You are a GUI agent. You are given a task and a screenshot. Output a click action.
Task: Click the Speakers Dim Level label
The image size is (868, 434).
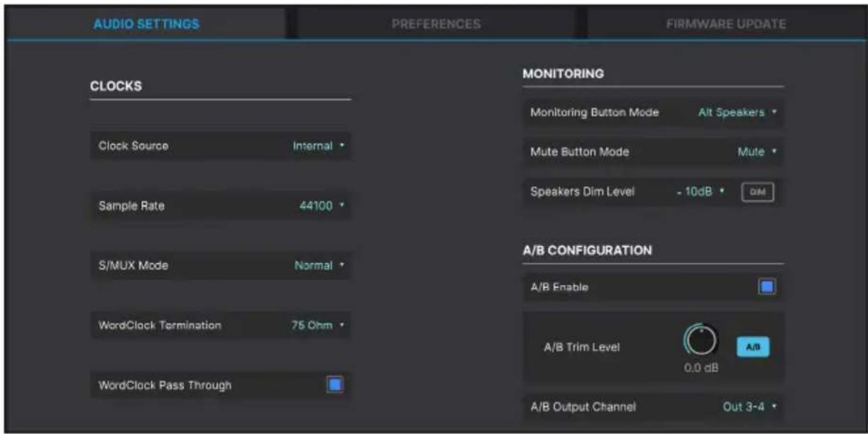[583, 192]
